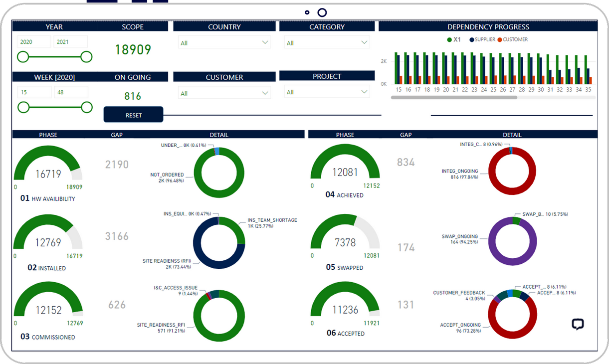Click the left handle of WEEK slider
Viewport: 609px width, 364px height.
tap(23, 107)
